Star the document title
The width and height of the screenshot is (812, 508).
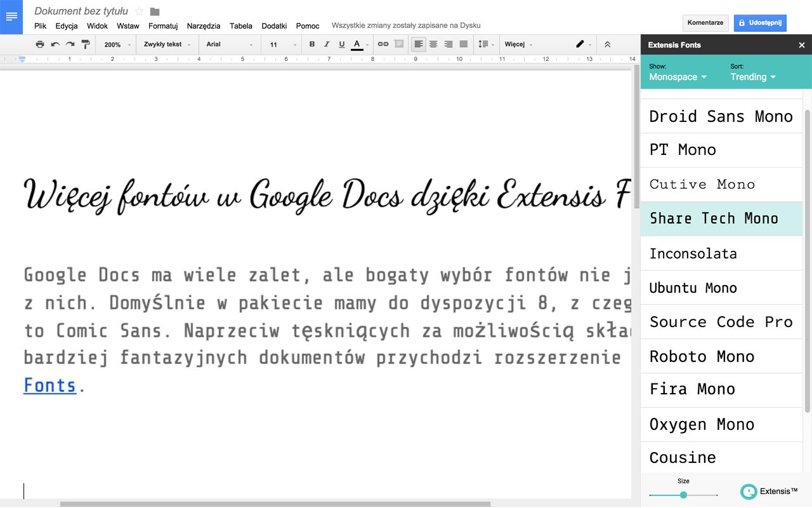click(x=140, y=11)
